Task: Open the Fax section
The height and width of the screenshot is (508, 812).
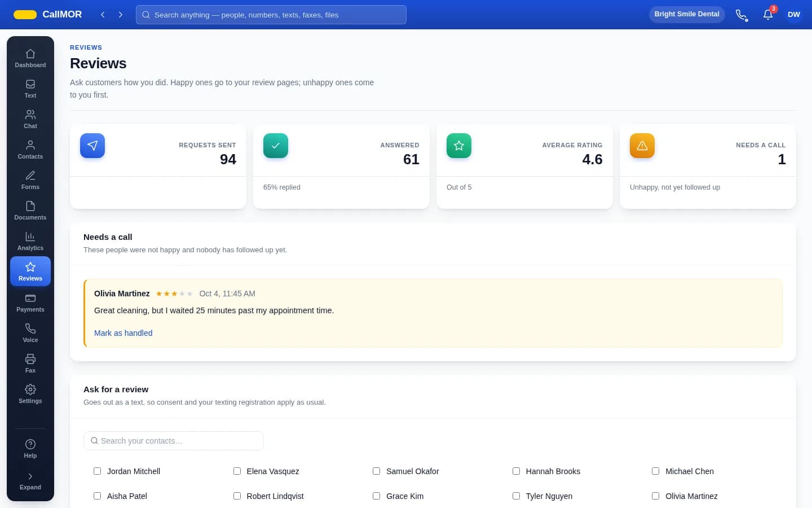Action: [30, 364]
